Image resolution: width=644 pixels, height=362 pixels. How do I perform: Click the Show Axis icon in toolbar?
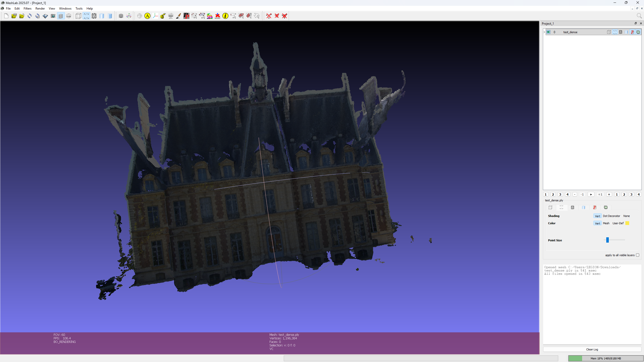(x=129, y=16)
